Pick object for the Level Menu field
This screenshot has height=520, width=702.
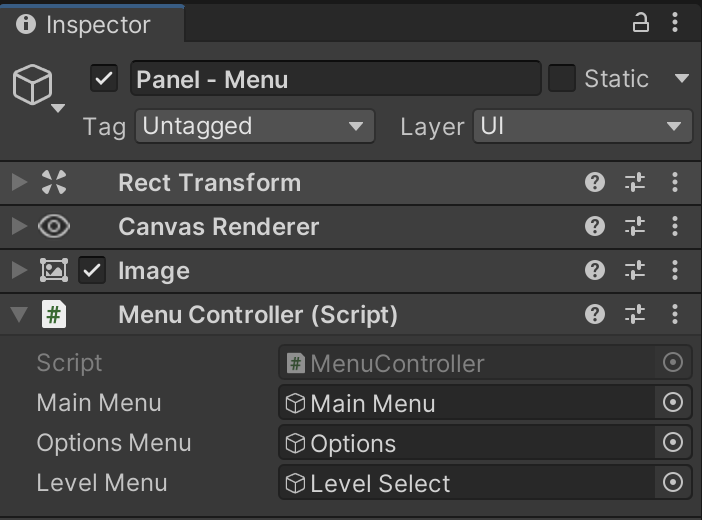coord(673,483)
